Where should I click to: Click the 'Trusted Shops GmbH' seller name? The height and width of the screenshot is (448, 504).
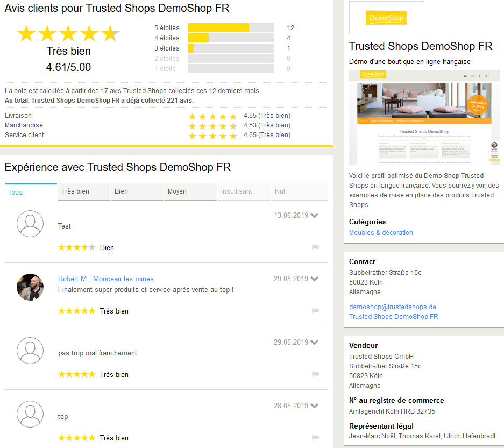click(x=381, y=357)
